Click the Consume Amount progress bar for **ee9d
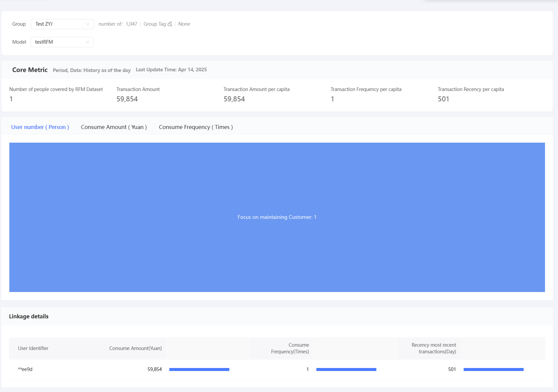Screen dimensions: 558x392 point(199,369)
